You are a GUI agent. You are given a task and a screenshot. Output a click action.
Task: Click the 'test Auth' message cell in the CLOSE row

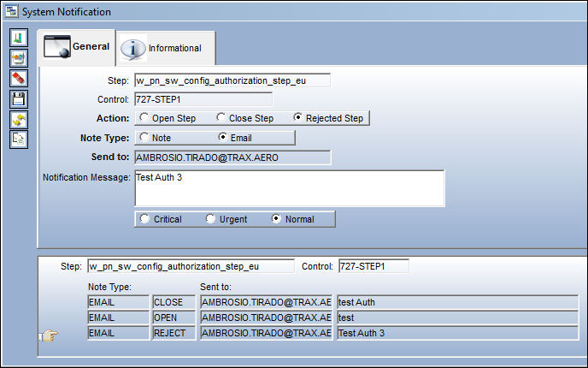pos(458,302)
